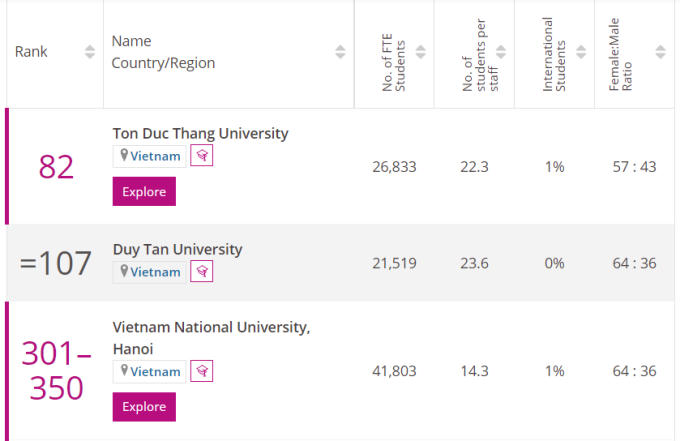680x441 pixels.
Task: Click graduation cap icon for Ton Duc Thang
Action: click(201, 156)
